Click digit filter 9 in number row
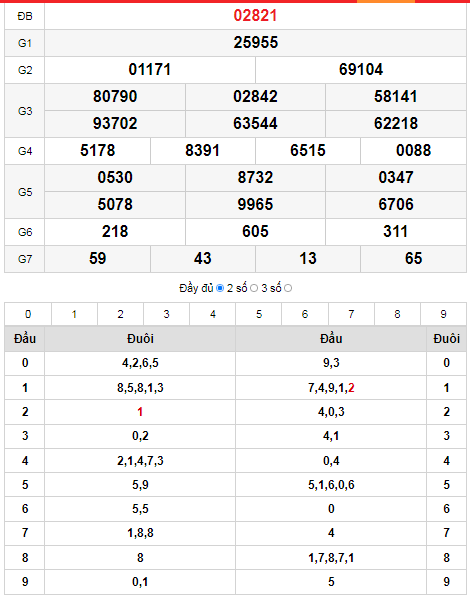470x595 pixels. point(443,314)
